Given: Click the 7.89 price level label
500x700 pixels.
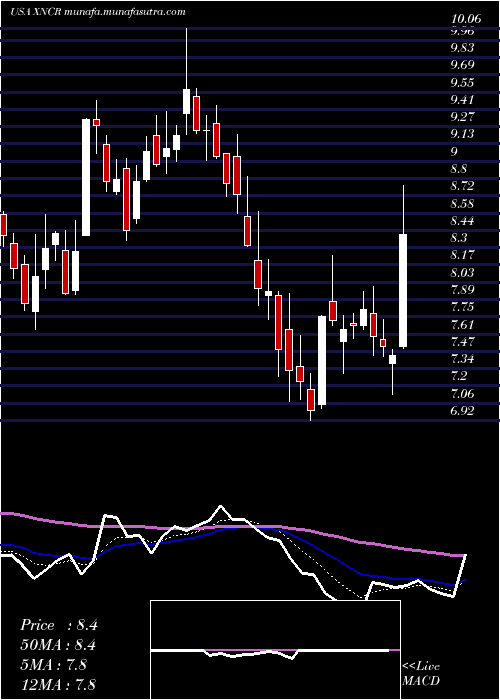Looking at the screenshot, I should click(x=462, y=291).
